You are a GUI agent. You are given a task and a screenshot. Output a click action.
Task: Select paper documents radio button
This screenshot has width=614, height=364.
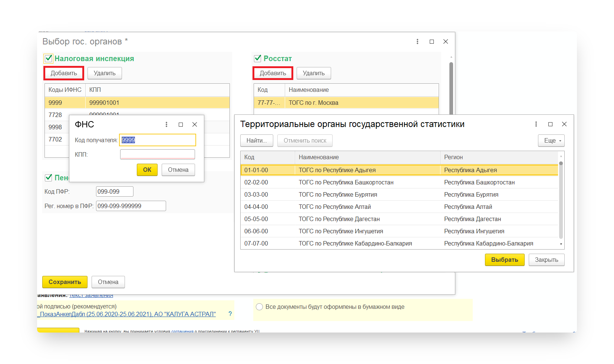tap(260, 307)
